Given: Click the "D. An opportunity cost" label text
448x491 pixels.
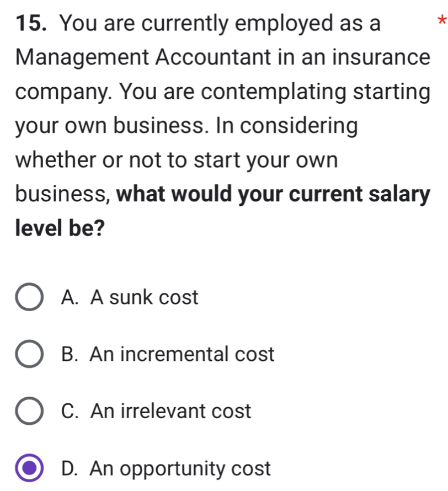Looking at the screenshot, I should tap(167, 469).
